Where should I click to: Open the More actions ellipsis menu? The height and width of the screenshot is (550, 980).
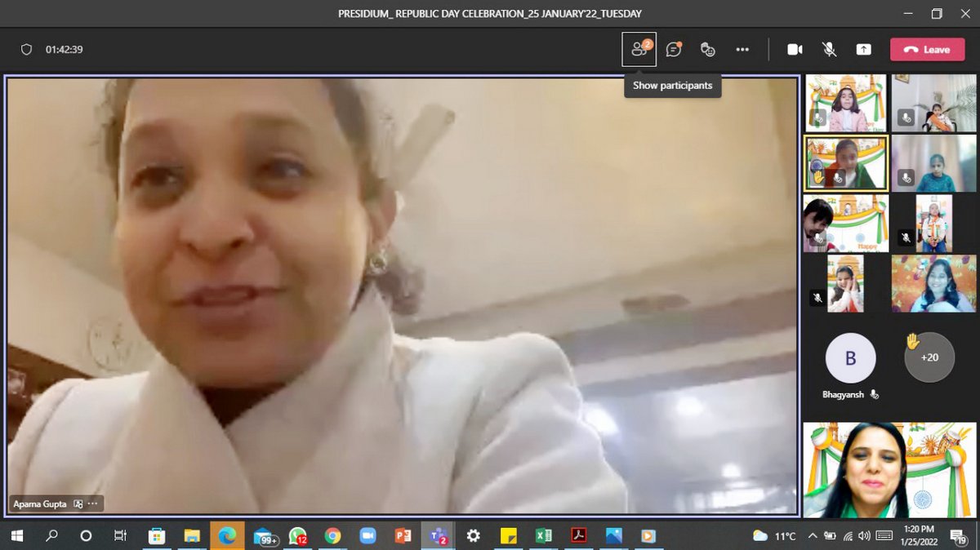(742, 50)
